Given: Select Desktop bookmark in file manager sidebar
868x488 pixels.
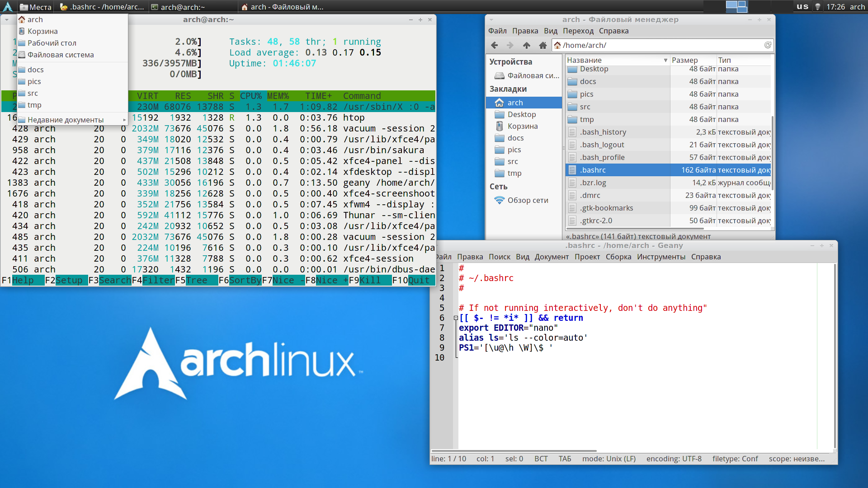Looking at the screenshot, I should pyautogui.click(x=524, y=114).
